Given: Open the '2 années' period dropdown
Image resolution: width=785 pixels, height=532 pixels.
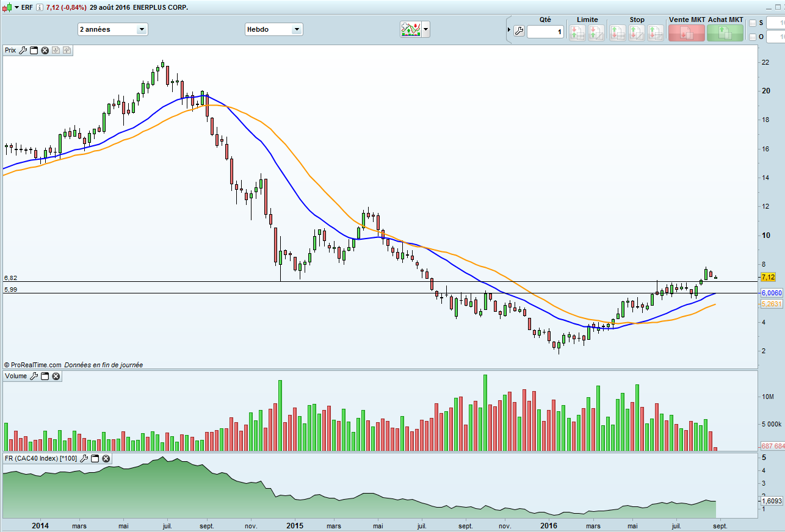Looking at the screenshot, I should [x=113, y=29].
